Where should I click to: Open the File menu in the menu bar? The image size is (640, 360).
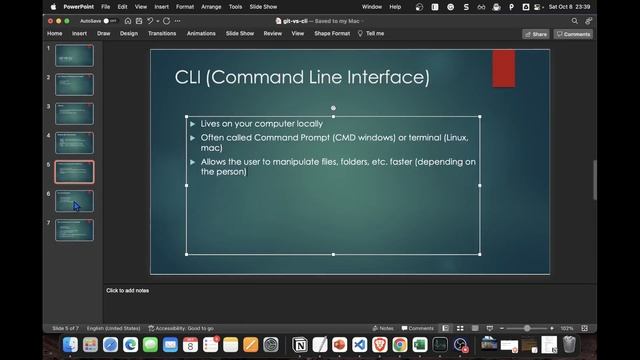point(106,7)
